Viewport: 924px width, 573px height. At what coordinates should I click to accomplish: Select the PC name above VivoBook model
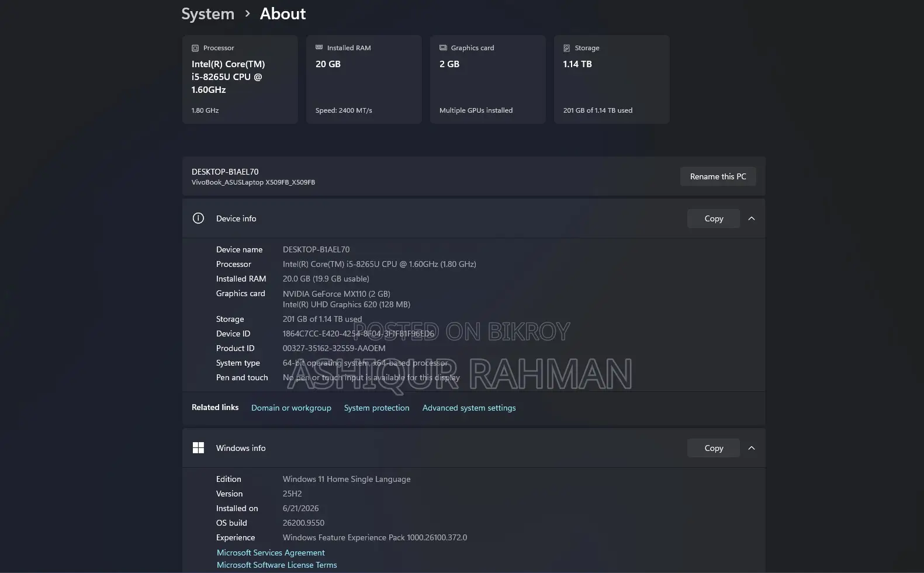point(225,172)
